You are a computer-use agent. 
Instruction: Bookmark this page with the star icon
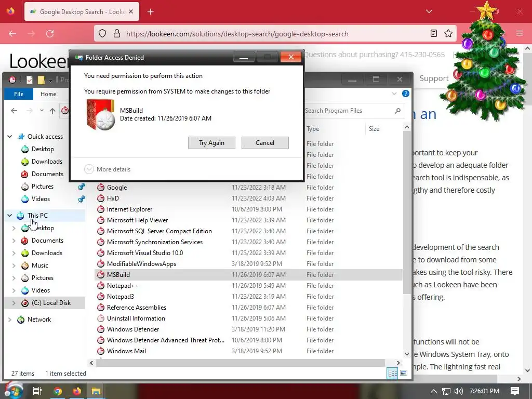tap(448, 34)
